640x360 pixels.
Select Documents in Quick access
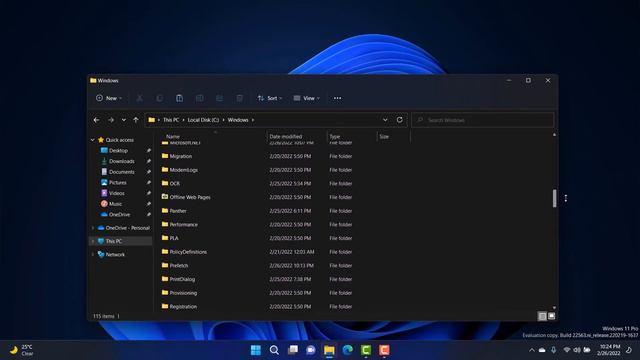coord(122,172)
